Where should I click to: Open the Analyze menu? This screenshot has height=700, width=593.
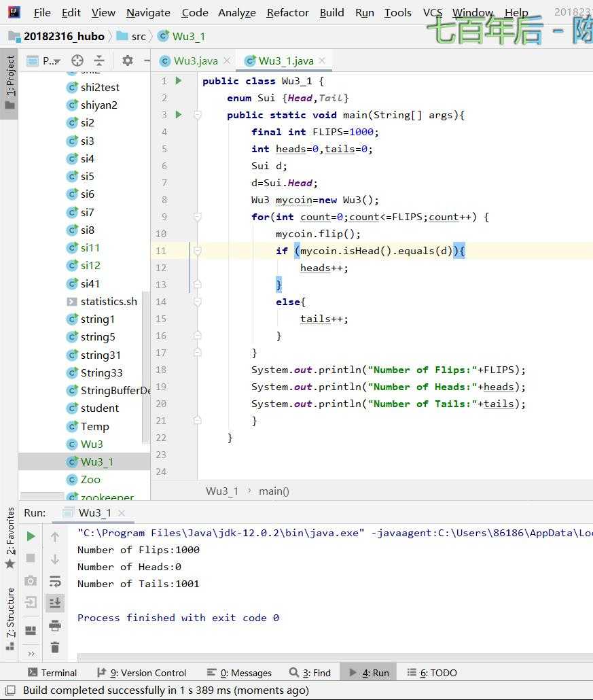pyautogui.click(x=237, y=12)
